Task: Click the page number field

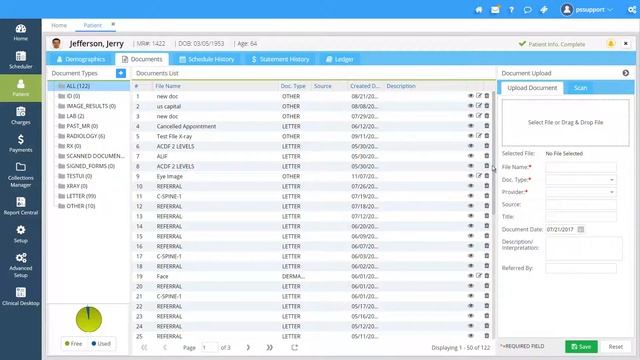Action: click(x=209, y=347)
